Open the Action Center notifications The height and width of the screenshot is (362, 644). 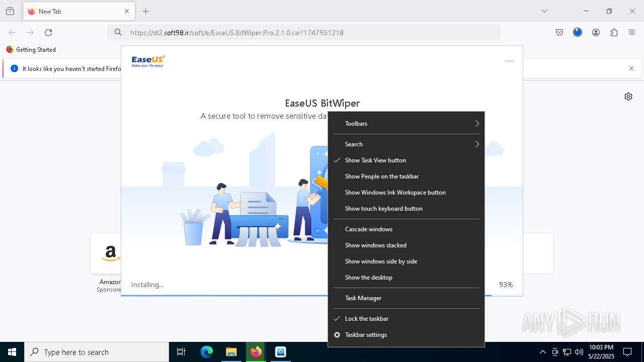pyautogui.click(x=627, y=352)
